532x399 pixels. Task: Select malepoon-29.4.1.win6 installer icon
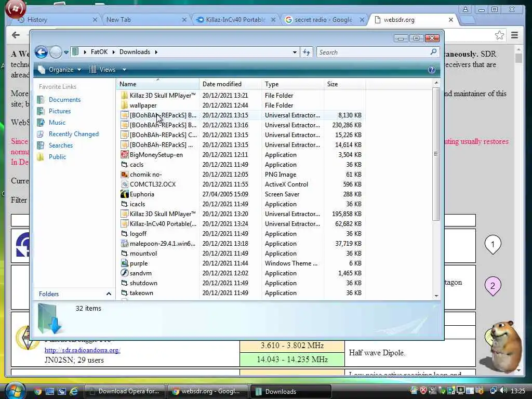click(125, 243)
